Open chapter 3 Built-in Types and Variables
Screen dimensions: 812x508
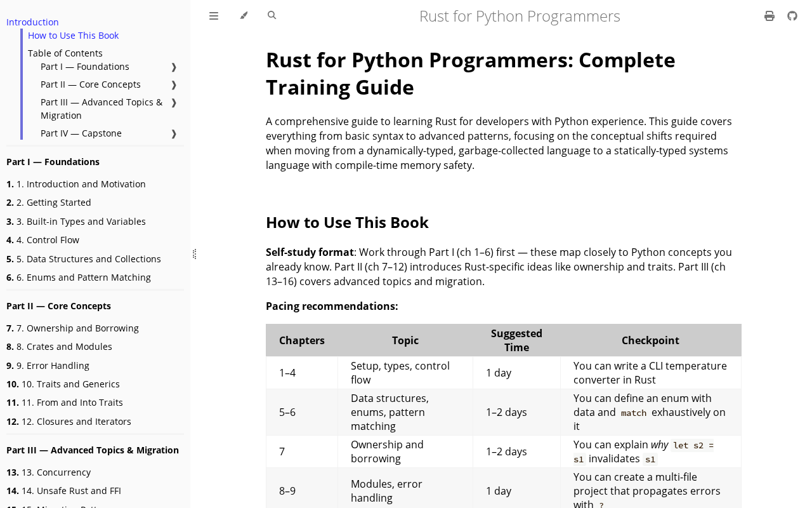[76, 222]
